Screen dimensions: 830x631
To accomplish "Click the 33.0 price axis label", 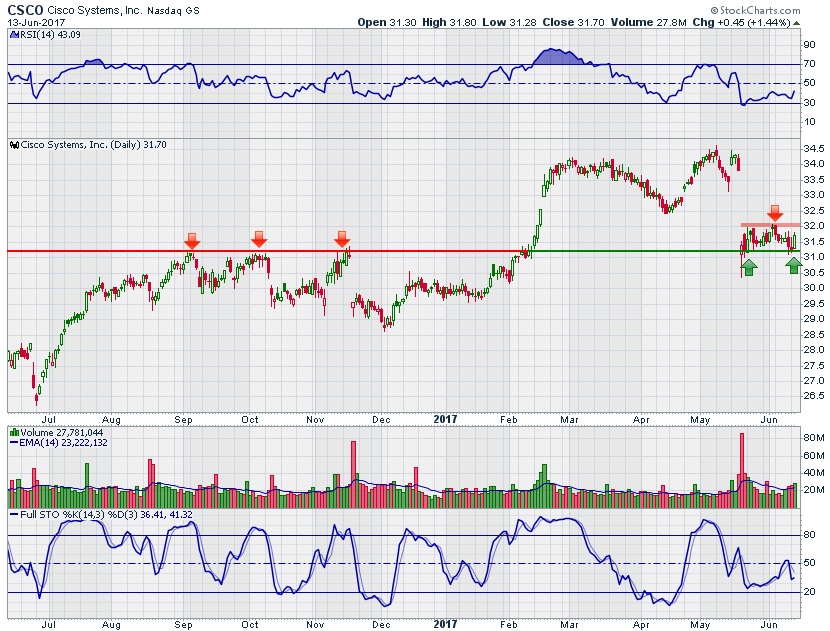I will coord(814,195).
